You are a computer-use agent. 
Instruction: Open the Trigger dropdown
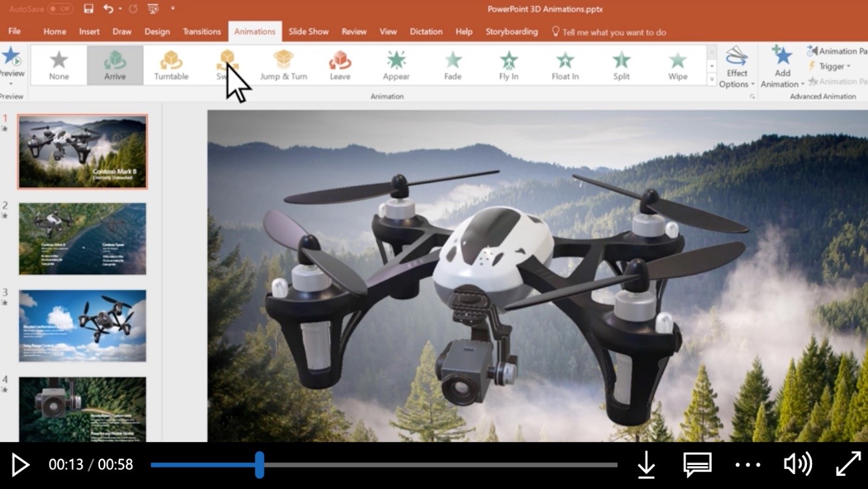(x=829, y=66)
